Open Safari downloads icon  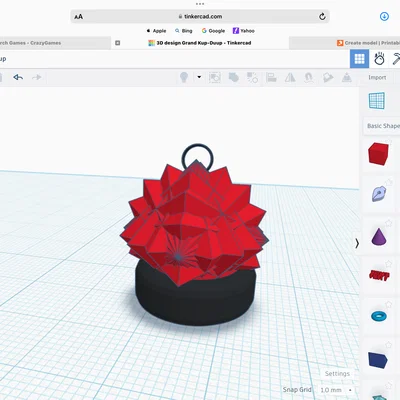click(x=384, y=16)
